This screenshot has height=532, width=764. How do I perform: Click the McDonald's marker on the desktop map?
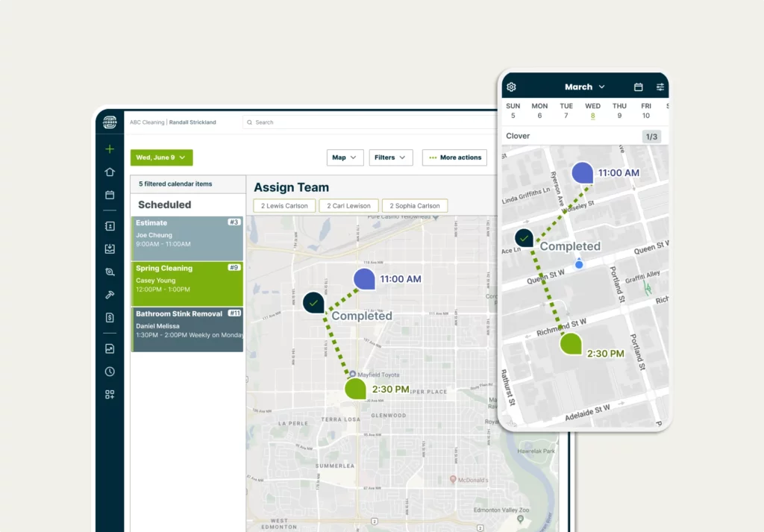click(453, 479)
